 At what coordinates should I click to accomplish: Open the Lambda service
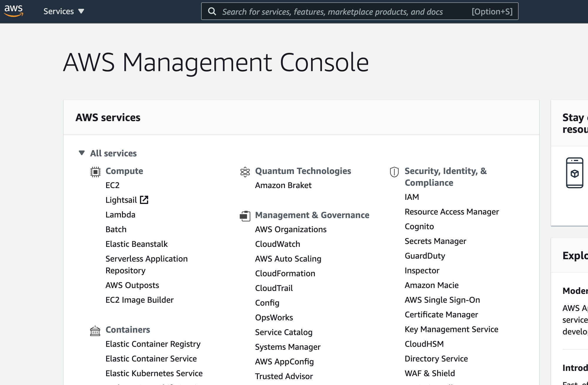120,215
